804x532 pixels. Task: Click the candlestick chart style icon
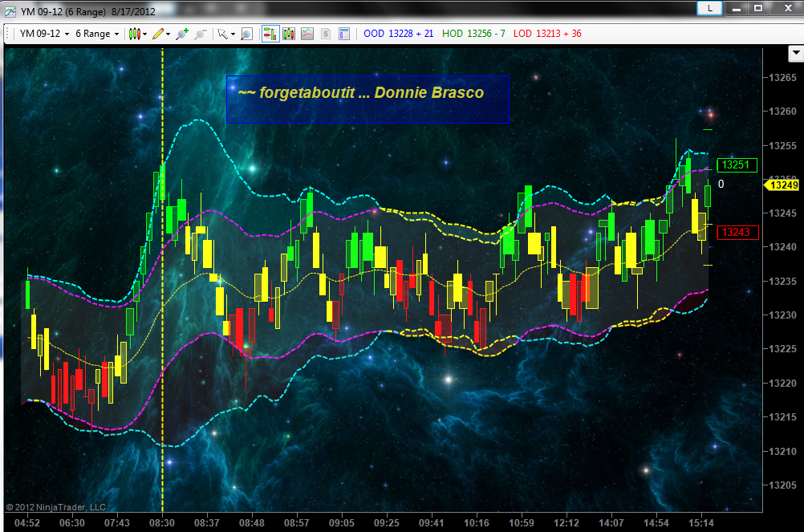(x=134, y=34)
